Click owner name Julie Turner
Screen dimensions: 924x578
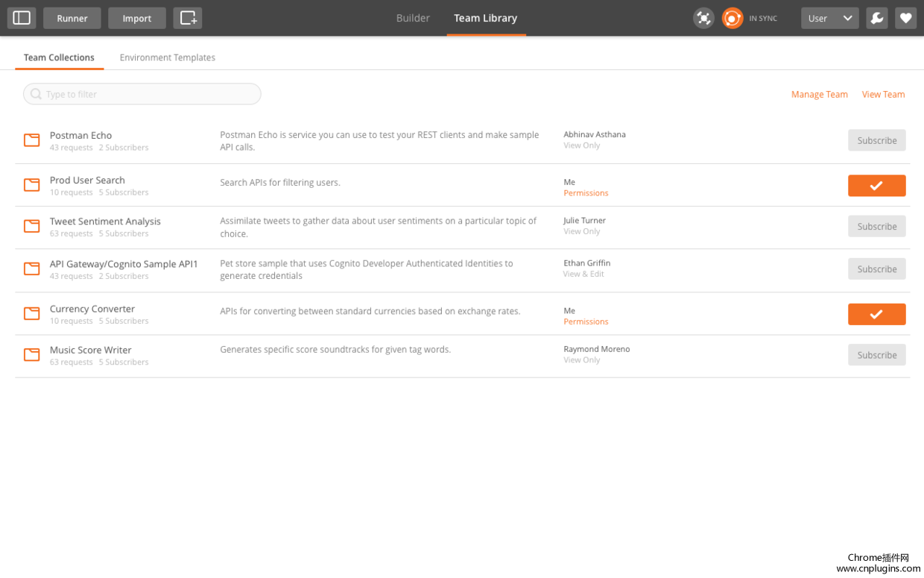[x=584, y=220]
